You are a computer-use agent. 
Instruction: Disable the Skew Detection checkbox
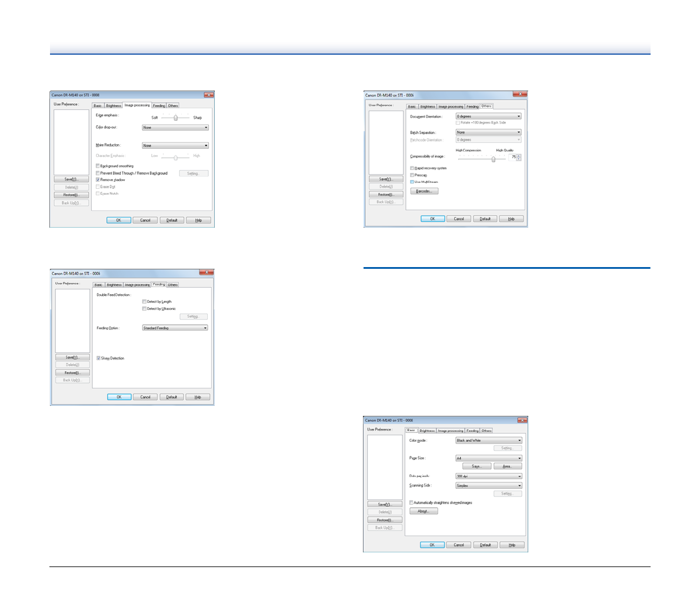click(x=98, y=358)
